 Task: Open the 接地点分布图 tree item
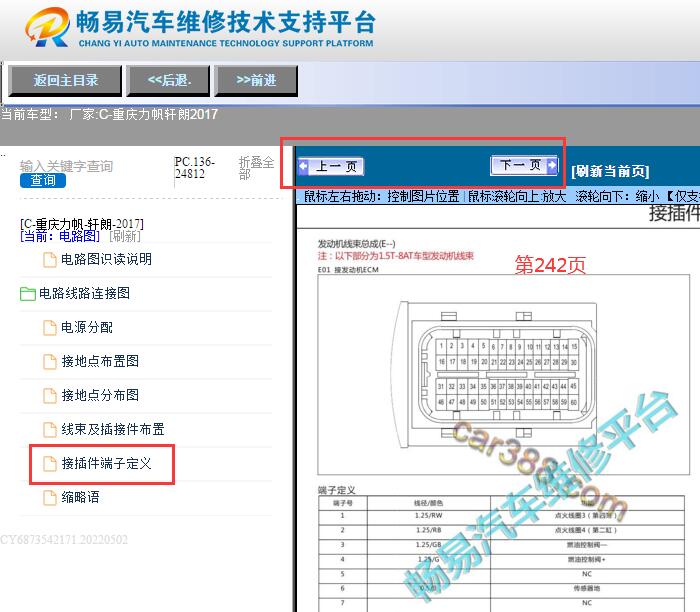pos(100,395)
